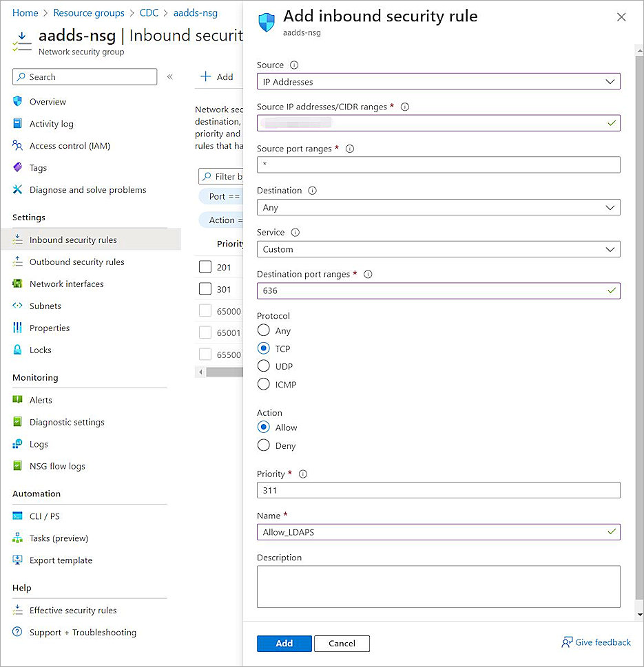Viewport: 644px width, 667px height.
Task: Set the Action to Deny
Action: coord(262,445)
